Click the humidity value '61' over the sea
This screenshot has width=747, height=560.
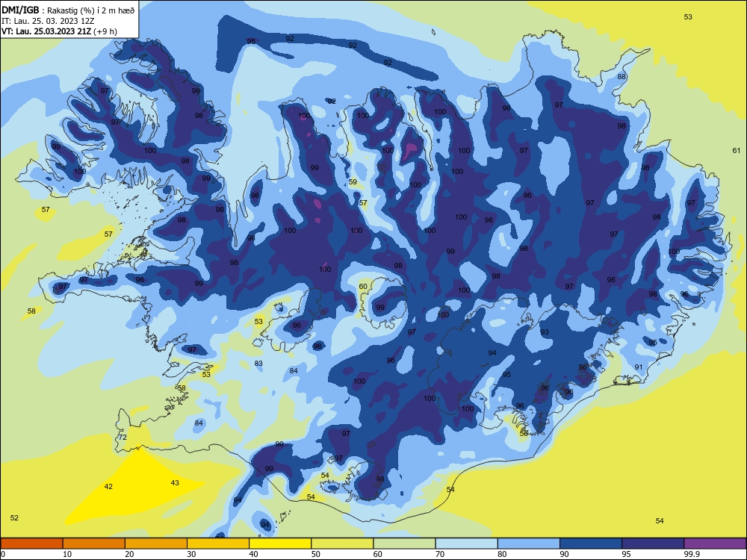[737, 151]
